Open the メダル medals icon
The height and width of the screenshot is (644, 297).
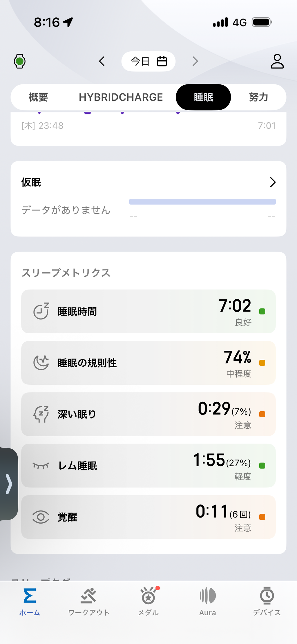pos(148,596)
